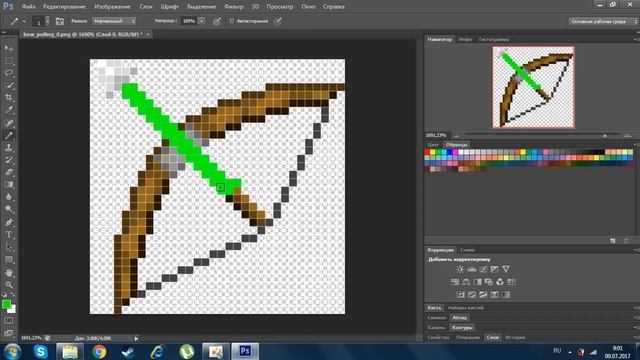Add a Curves adjustment layer

(x=483, y=269)
